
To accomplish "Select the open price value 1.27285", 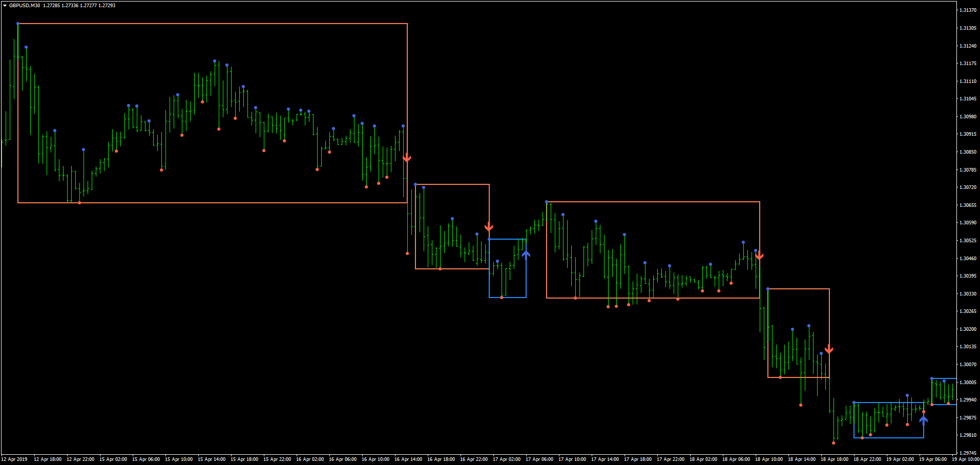I will pyautogui.click(x=51, y=6).
